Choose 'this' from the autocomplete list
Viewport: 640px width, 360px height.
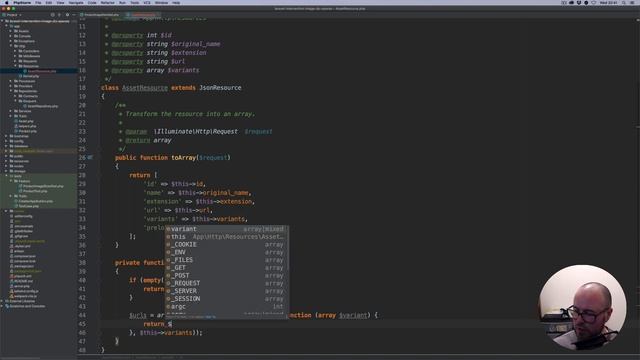[227, 237]
